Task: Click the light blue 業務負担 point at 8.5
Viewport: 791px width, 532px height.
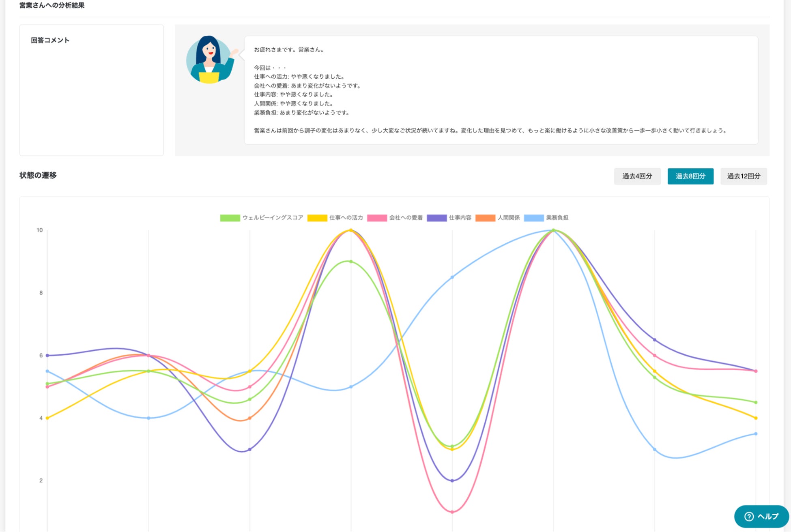Action: 452,277
